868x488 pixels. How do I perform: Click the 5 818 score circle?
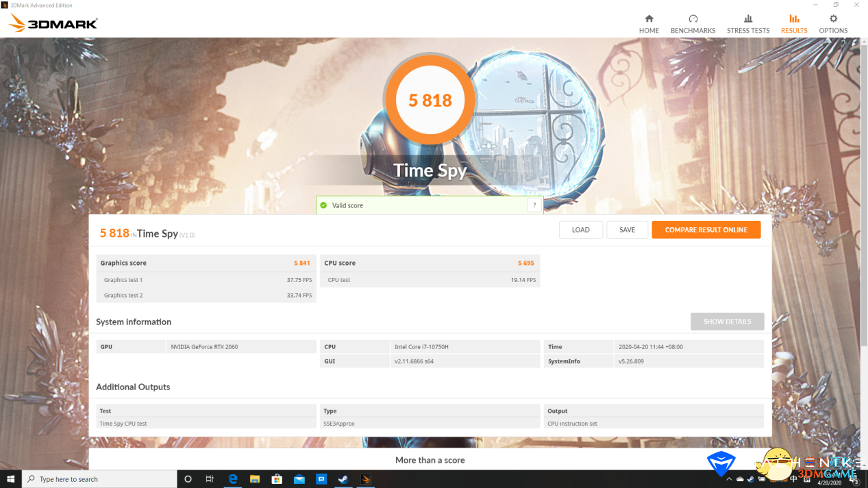(430, 101)
